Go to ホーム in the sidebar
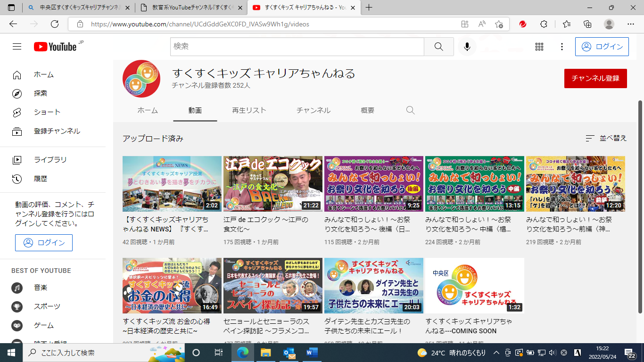The width and height of the screenshot is (644, 362). (53, 74)
